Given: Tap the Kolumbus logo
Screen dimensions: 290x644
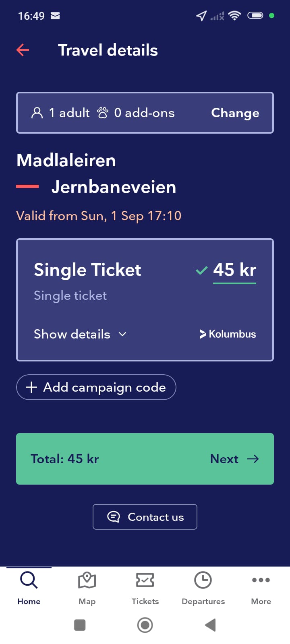Looking at the screenshot, I should point(228,334).
